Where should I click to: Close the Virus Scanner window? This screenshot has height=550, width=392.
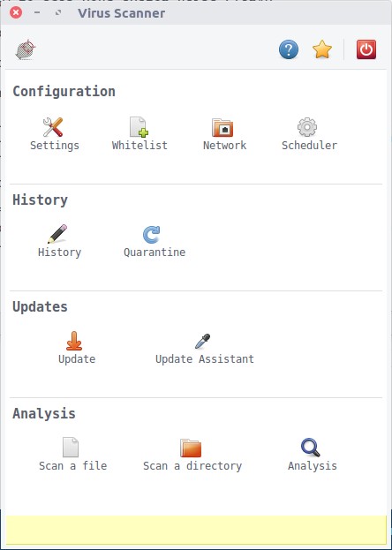click(16, 13)
